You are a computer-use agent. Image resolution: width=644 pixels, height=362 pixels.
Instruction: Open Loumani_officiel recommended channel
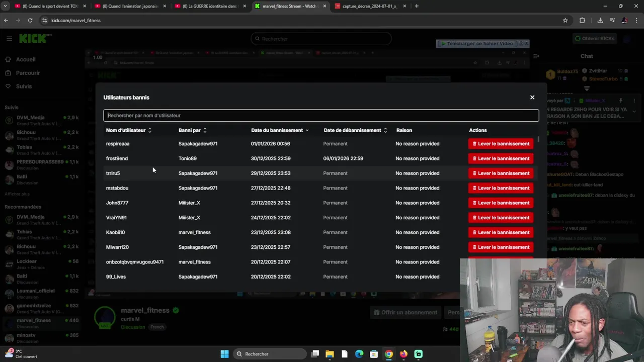click(41, 294)
